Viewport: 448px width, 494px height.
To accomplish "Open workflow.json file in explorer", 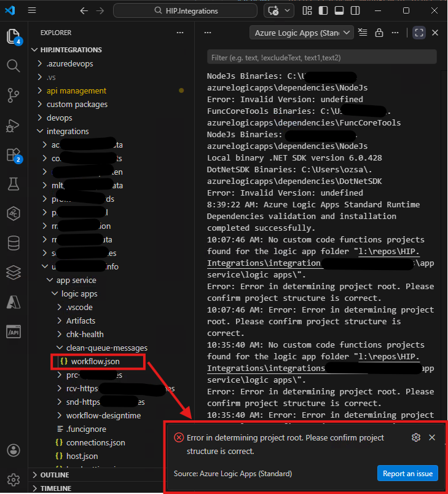I will click(x=95, y=361).
